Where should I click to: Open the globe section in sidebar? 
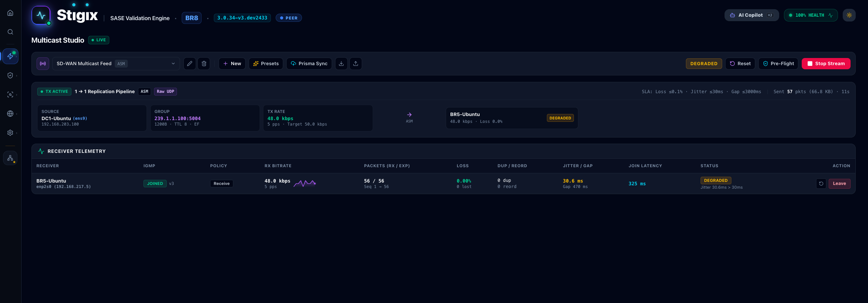click(10, 114)
